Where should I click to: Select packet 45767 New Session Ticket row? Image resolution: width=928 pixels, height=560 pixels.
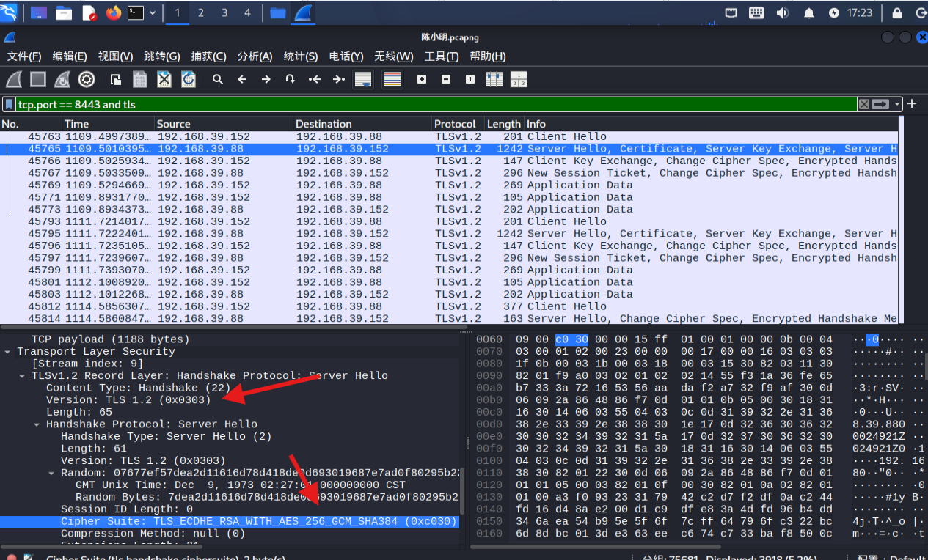click(449, 173)
